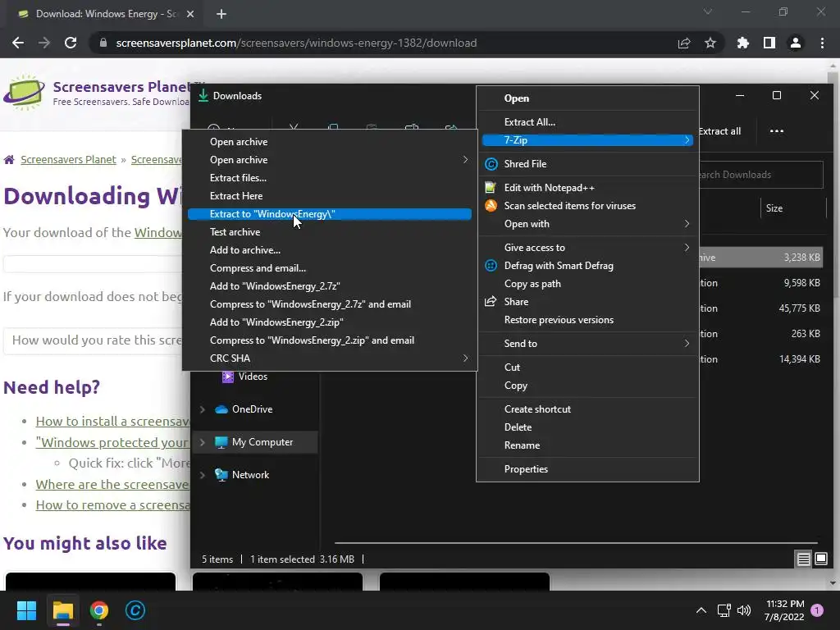This screenshot has height=630, width=840.
Task: Open the Screensavers Planet breadcrumb link
Action: coord(68,160)
